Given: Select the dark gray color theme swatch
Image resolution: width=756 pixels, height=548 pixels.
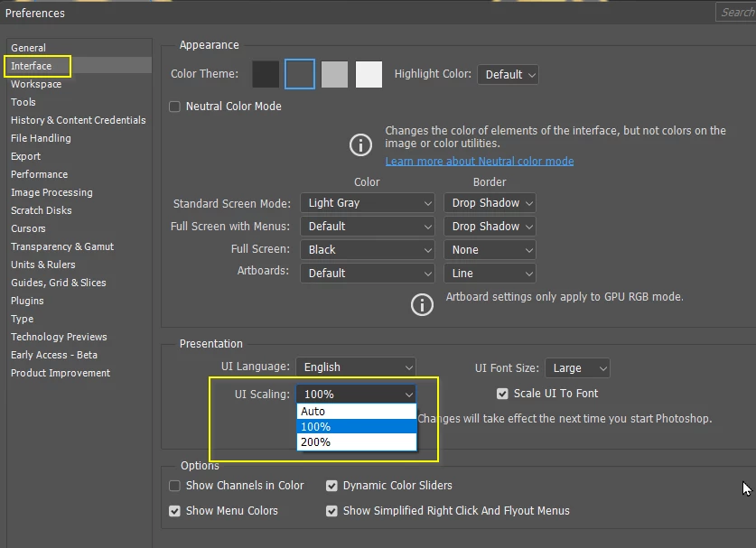Looking at the screenshot, I should pyautogui.click(x=300, y=74).
